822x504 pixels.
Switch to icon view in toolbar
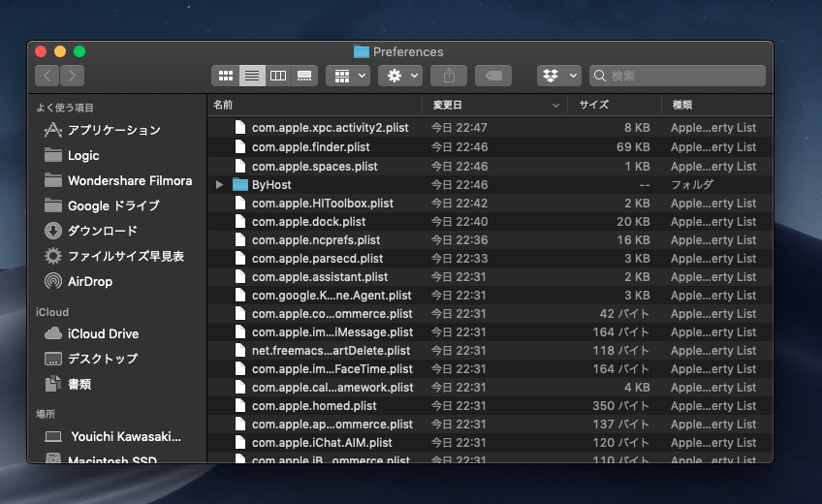tap(225, 76)
